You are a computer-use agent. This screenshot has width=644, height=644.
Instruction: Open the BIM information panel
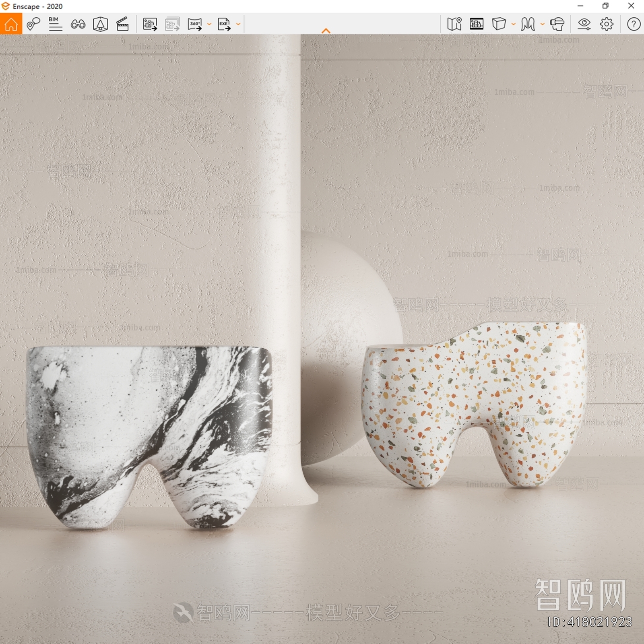(55, 24)
